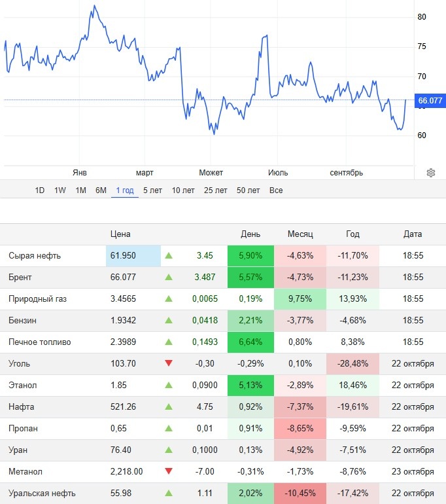Open the Природный газ commodity page
The image size is (446, 504).
[x=37, y=299]
